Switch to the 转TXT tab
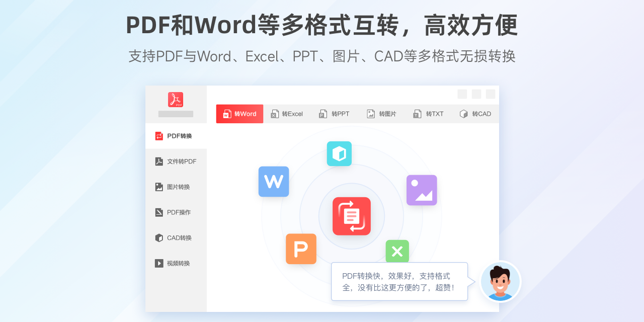Image resolution: width=644 pixels, height=322 pixels. [429, 114]
